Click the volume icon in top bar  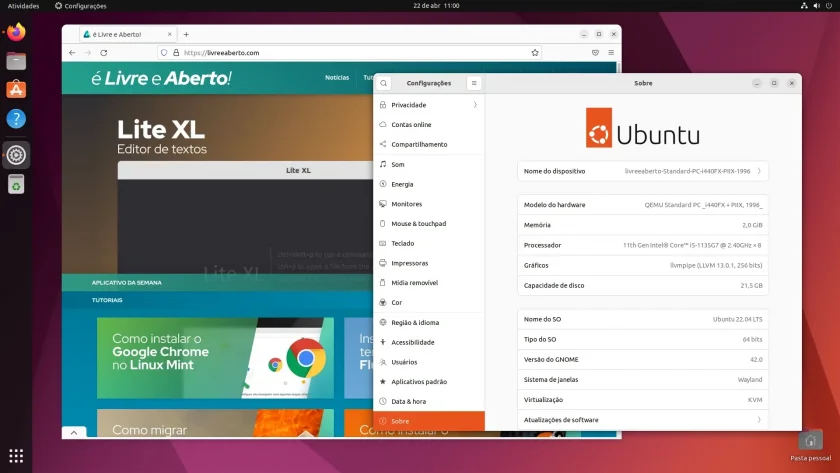[x=816, y=5]
